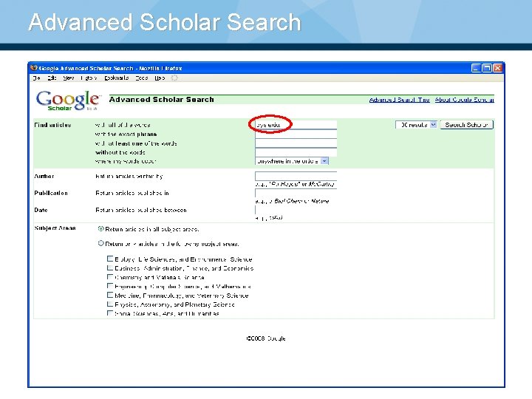532x399 pixels.
Task: Open the results-per-page dropdown
Action: coord(416,125)
